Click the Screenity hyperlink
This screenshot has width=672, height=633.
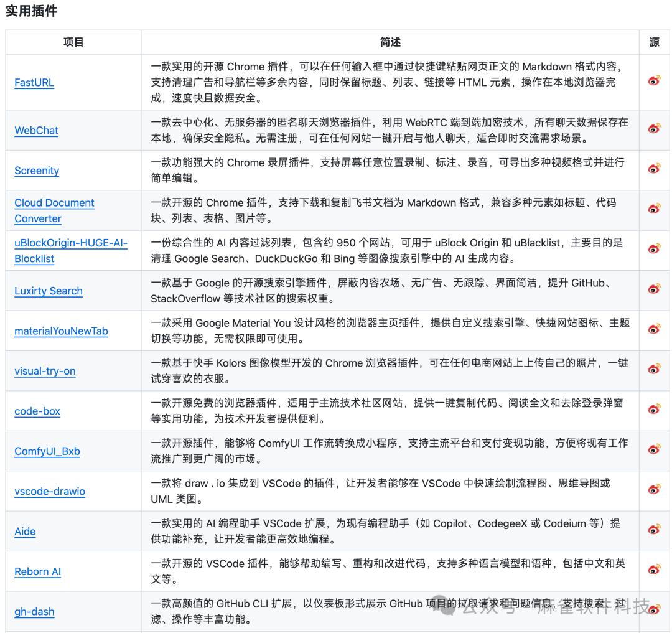point(37,171)
